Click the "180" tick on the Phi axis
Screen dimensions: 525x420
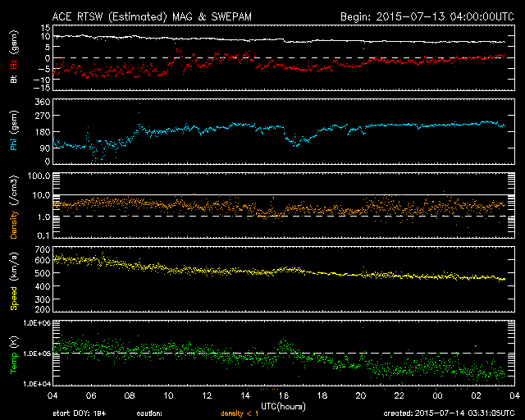click(x=43, y=132)
